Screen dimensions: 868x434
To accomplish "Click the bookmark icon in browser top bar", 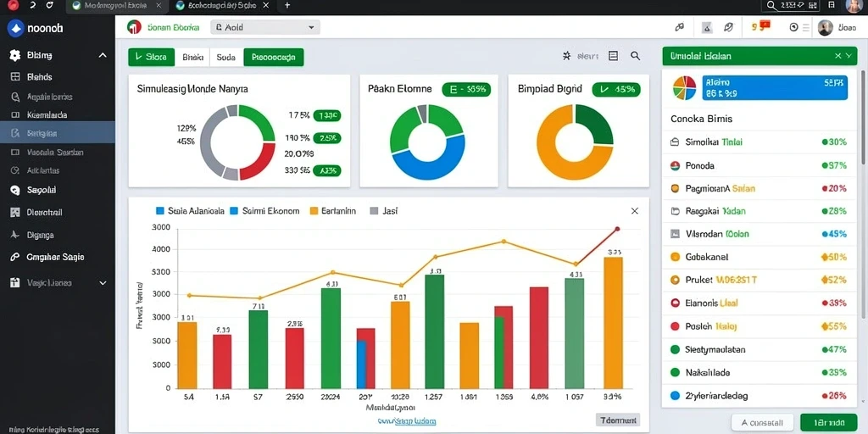I will pyautogui.click(x=832, y=6).
